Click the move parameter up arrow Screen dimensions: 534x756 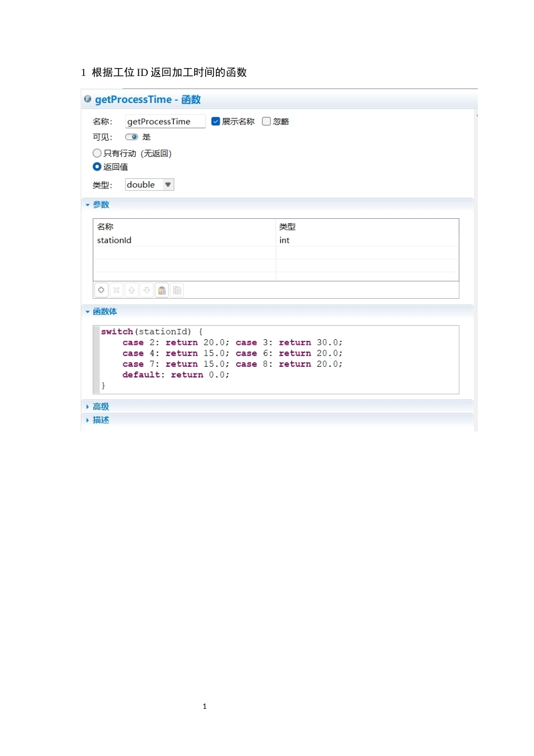[x=132, y=290]
